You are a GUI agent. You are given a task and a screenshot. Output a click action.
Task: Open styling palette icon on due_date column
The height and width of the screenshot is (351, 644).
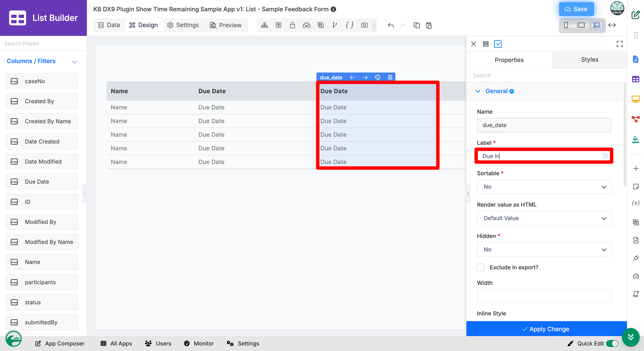click(378, 77)
